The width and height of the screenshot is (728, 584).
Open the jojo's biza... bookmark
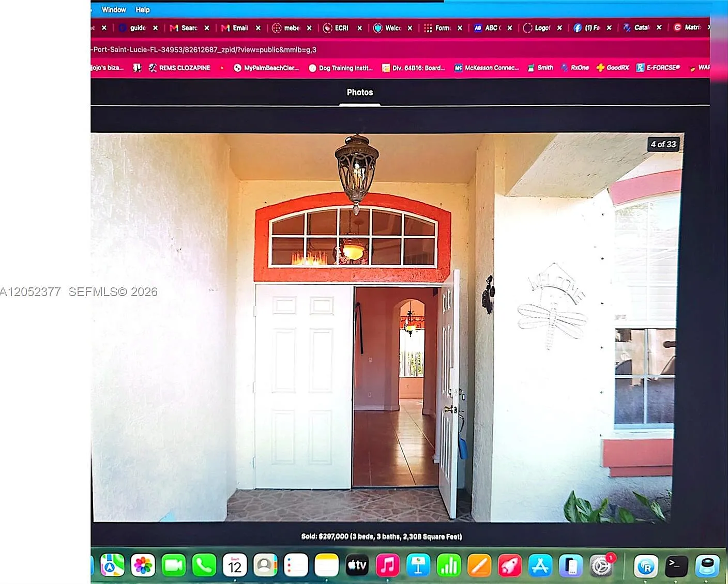point(108,68)
